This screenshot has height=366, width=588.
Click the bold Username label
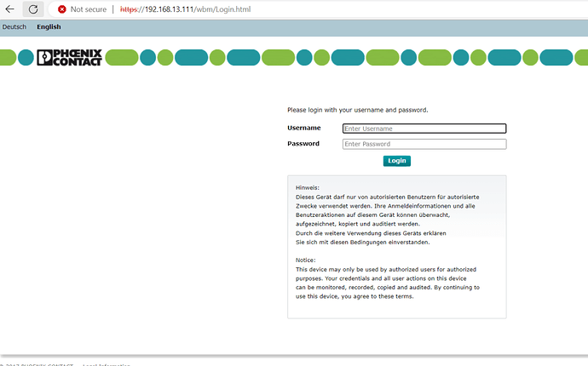coord(304,129)
